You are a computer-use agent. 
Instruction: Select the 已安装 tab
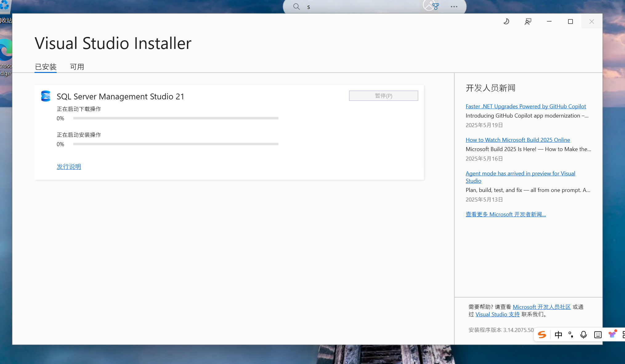click(x=46, y=67)
